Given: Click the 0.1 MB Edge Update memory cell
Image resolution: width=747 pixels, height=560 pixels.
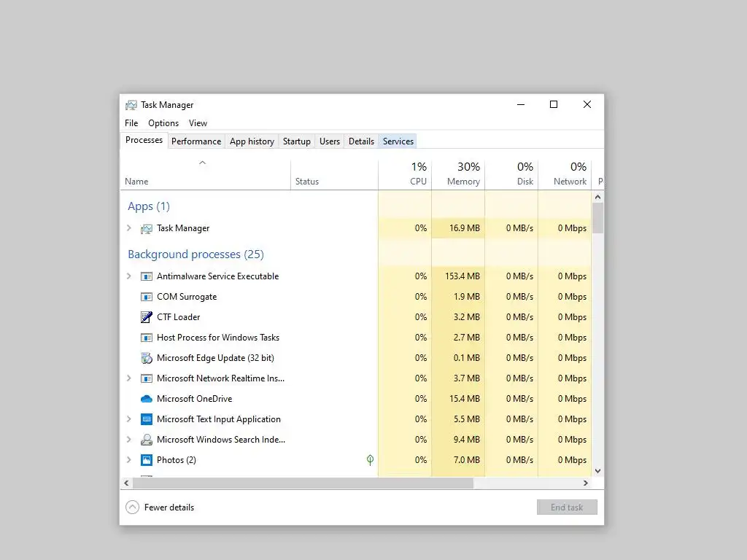Looking at the screenshot, I should click(x=458, y=358).
